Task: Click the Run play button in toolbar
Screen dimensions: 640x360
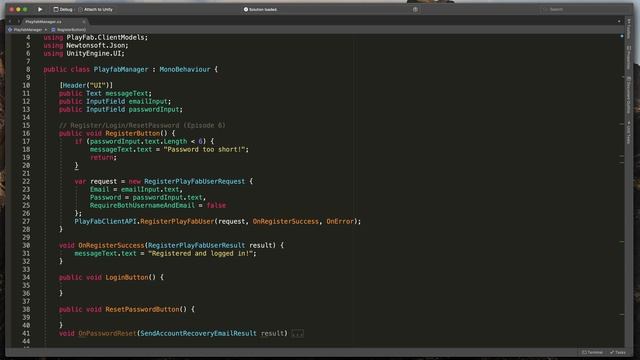Action: click(x=40, y=9)
